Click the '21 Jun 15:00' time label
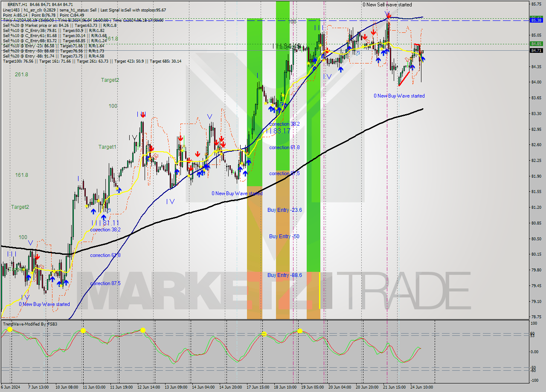This screenshot has width=546, height=392. pos(394,387)
